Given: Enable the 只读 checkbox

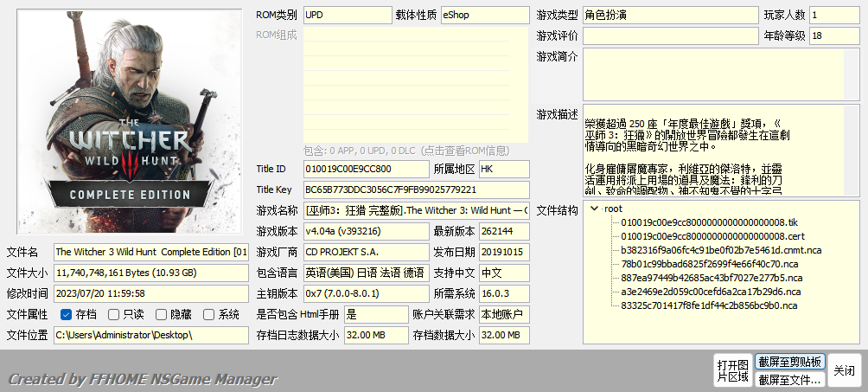Looking at the screenshot, I should (x=113, y=314).
